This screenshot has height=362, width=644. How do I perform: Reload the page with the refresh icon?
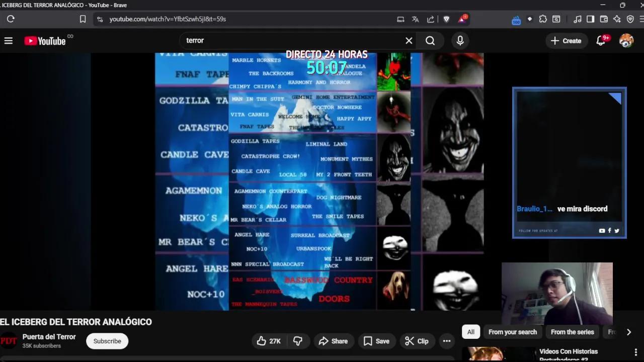pos(11,19)
